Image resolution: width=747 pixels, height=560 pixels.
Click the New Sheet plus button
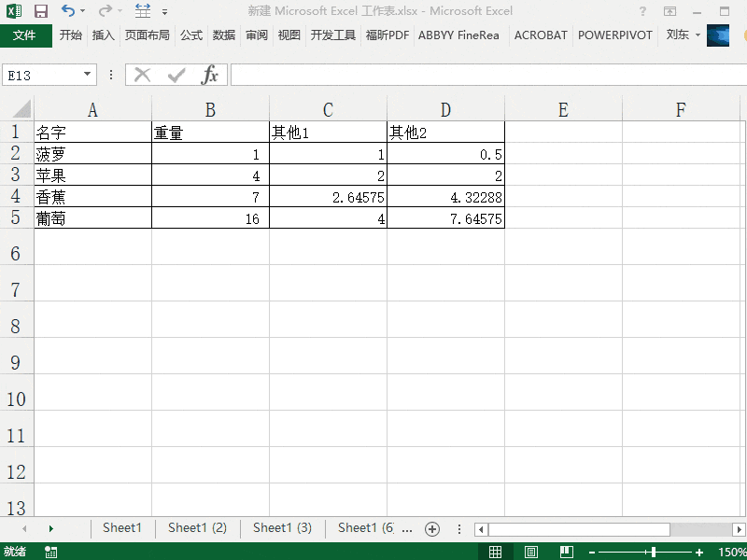pyautogui.click(x=432, y=528)
